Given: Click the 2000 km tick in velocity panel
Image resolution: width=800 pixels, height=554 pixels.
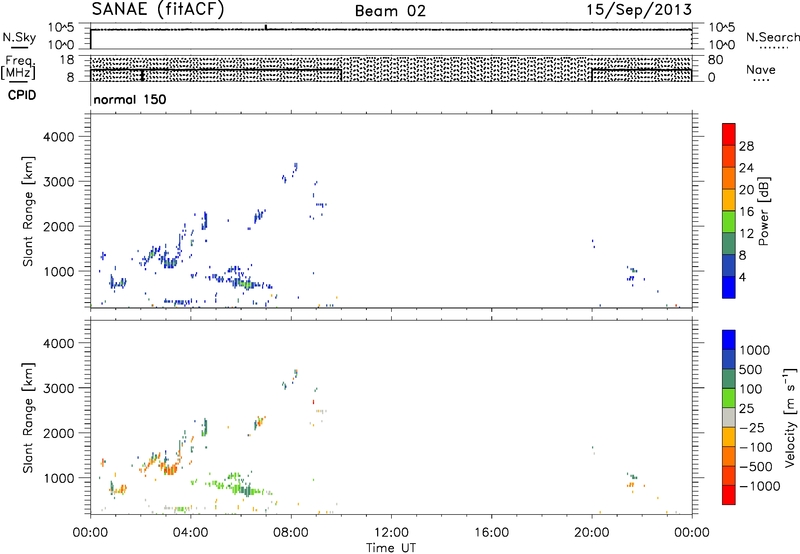Looking at the screenshot, I should [59, 433].
